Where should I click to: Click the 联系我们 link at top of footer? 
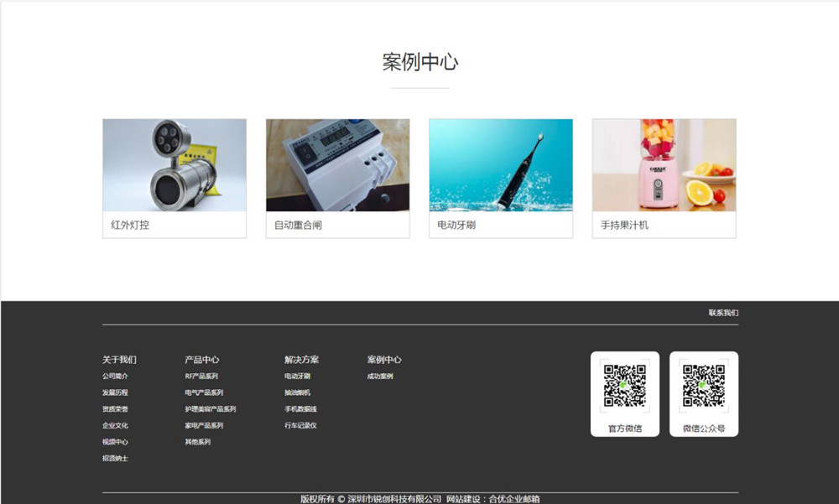(x=725, y=311)
